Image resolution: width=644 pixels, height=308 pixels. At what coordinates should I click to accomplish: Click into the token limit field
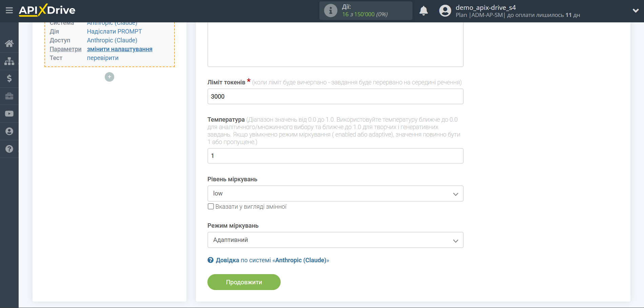click(335, 97)
